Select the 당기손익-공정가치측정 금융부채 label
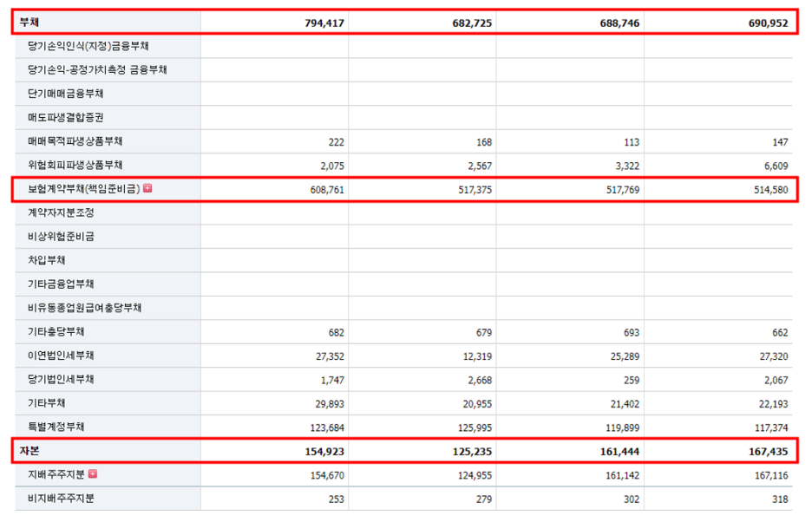 [x=97, y=70]
